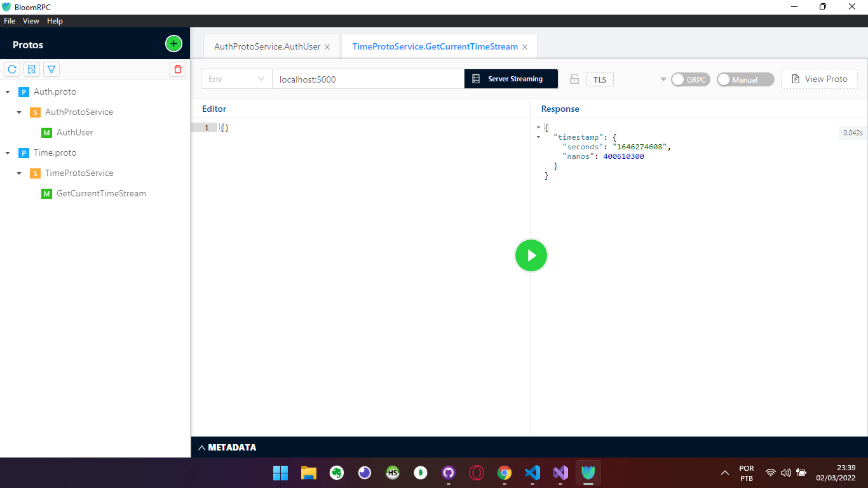Run the request with the green play button
The width and height of the screenshot is (868, 488).
(531, 255)
